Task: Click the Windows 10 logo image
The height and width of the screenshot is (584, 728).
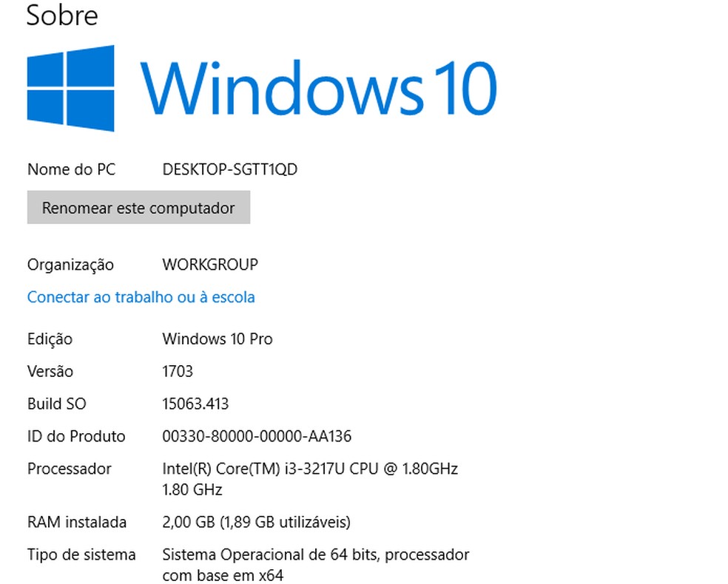Action: point(262,89)
